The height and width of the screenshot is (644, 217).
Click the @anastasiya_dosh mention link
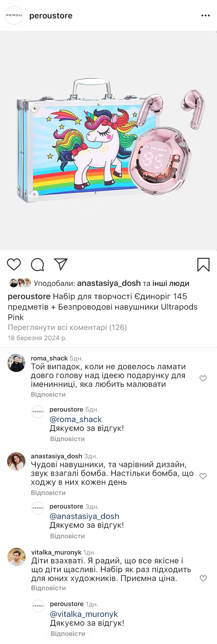(x=84, y=516)
